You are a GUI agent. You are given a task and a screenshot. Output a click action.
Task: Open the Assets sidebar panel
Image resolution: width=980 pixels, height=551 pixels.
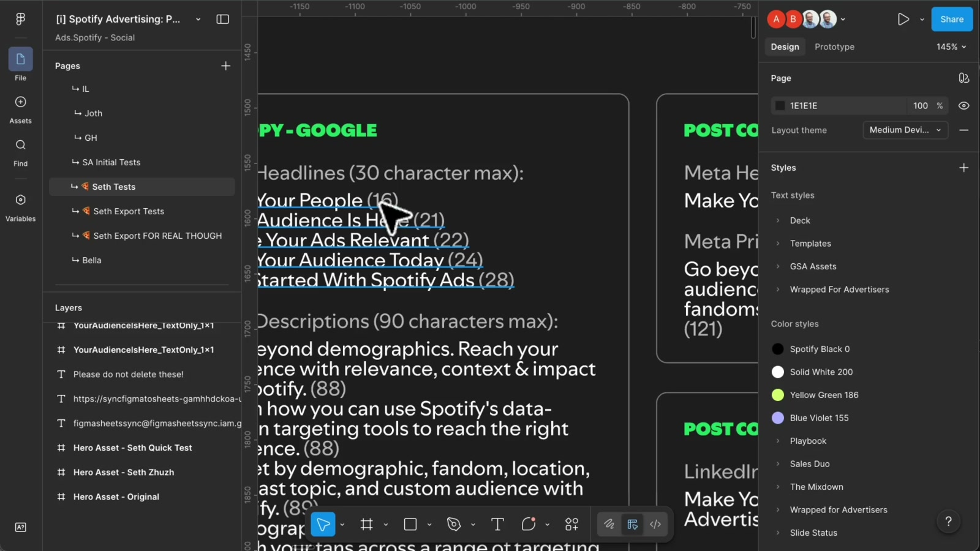(20, 110)
